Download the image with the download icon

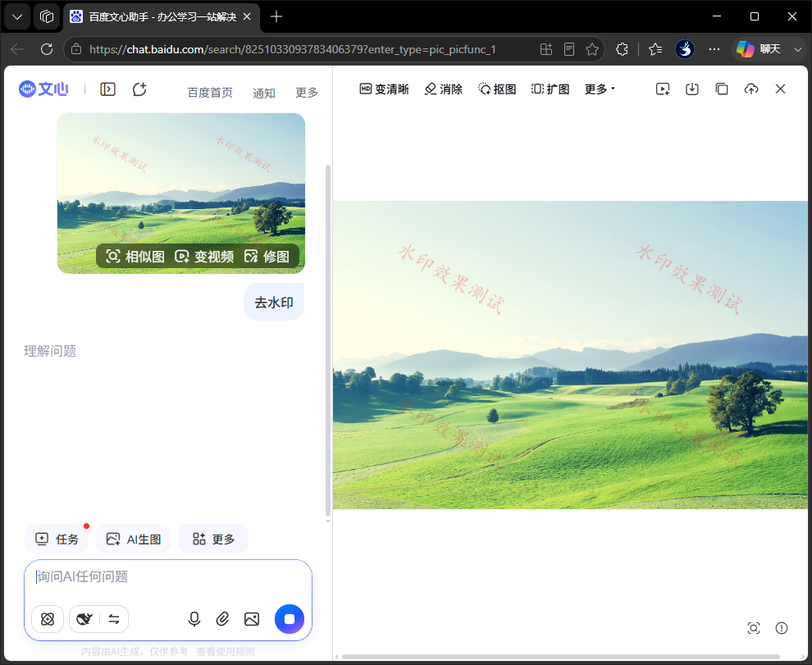(692, 89)
